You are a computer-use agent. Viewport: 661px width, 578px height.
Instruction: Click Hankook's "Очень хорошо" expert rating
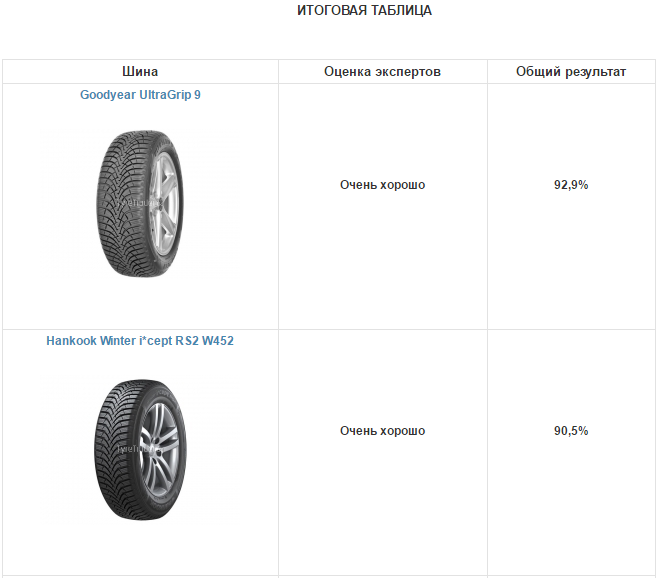(382, 431)
